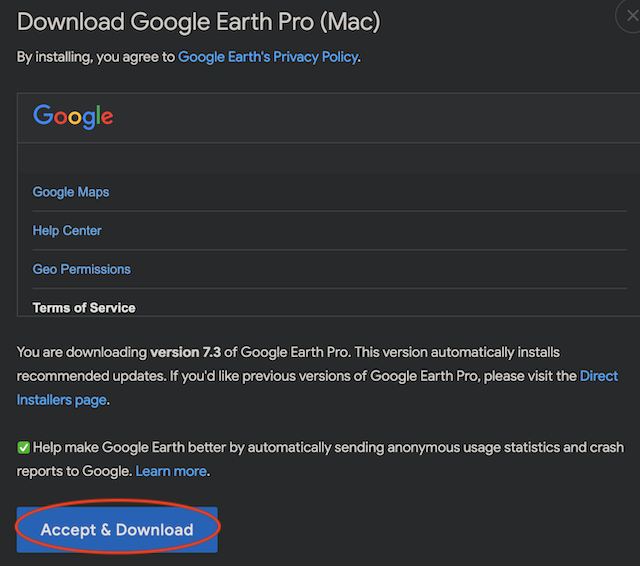
Task: Go to the Help Center link
Action: pos(67,231)
